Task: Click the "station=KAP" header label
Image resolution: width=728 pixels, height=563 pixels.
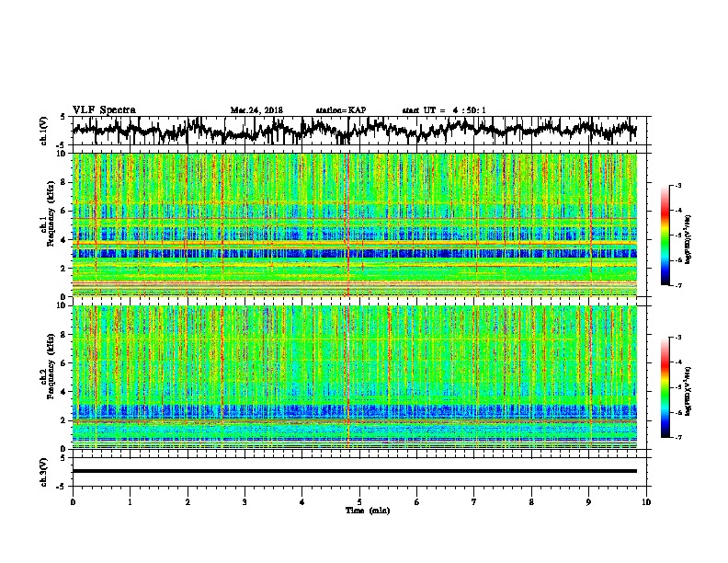Action: coord(341,110)
